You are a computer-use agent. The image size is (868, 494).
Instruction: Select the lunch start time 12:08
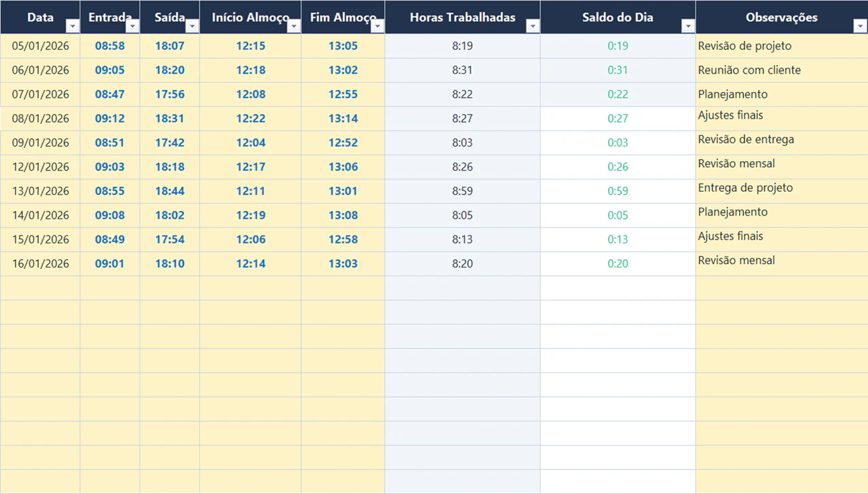pyautogui.click(x=251, y=94)
